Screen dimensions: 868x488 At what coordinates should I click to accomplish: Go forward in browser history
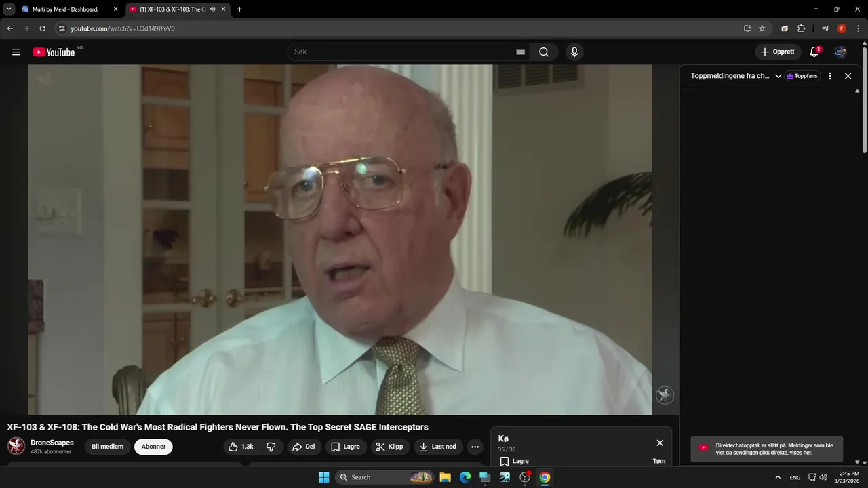[26, 28]
